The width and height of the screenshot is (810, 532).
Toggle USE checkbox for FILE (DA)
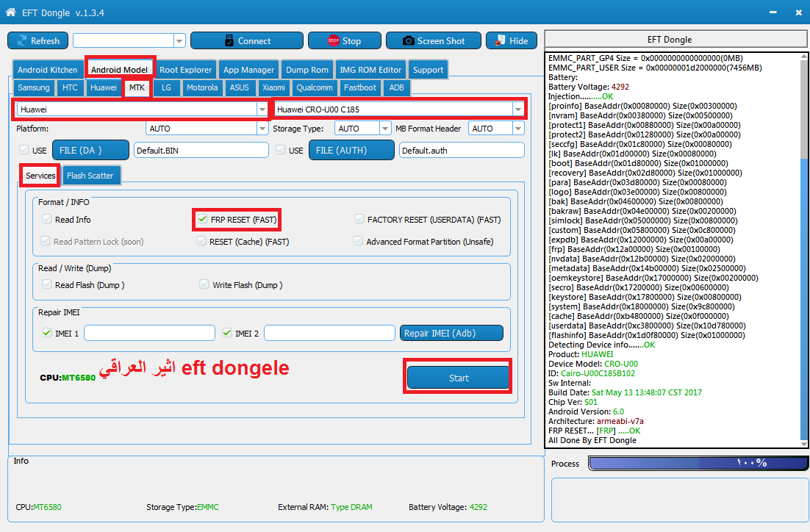pyautogui.click(x=24, y=150)
